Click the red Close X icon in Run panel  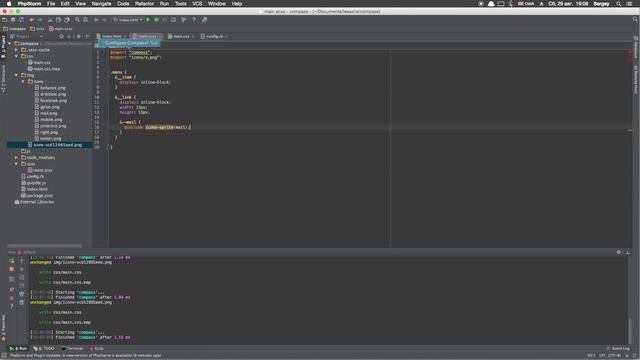[11, 298]
